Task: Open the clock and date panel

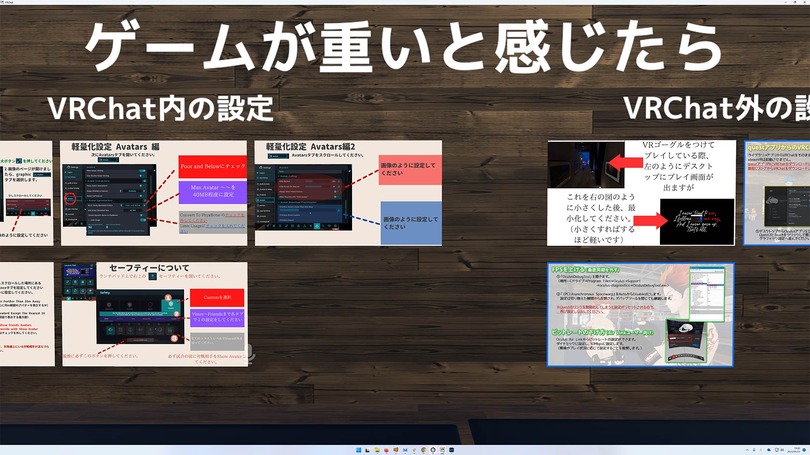Action: (793, 450)
